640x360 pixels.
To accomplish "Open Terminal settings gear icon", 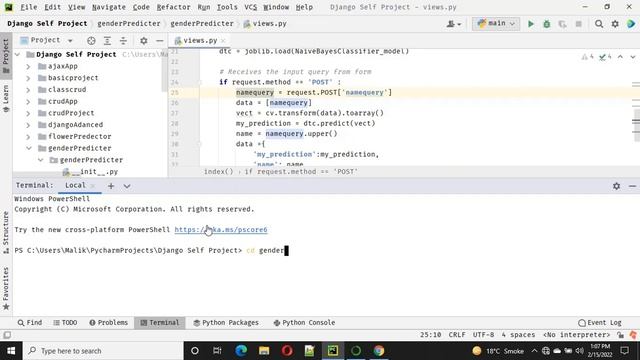I will [616, 186].
